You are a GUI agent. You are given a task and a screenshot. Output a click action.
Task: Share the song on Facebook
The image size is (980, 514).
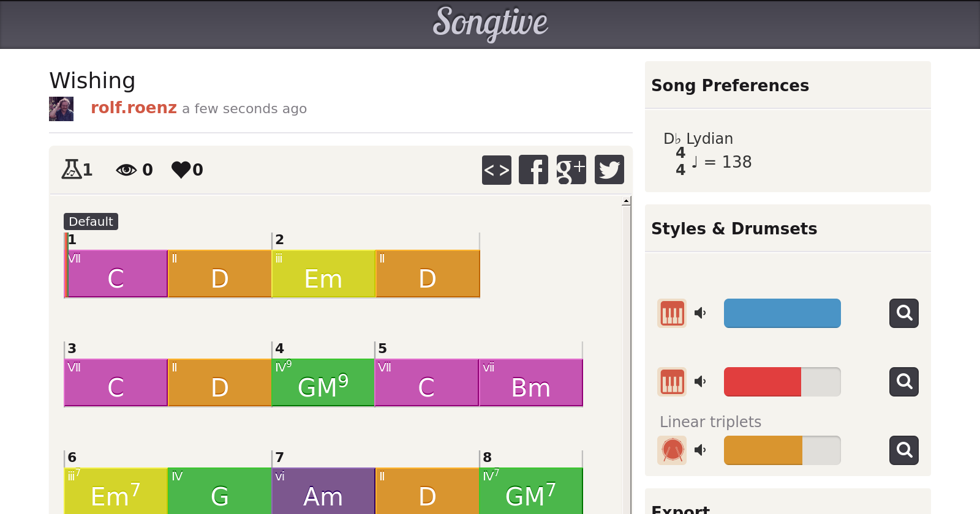point(533,169)
